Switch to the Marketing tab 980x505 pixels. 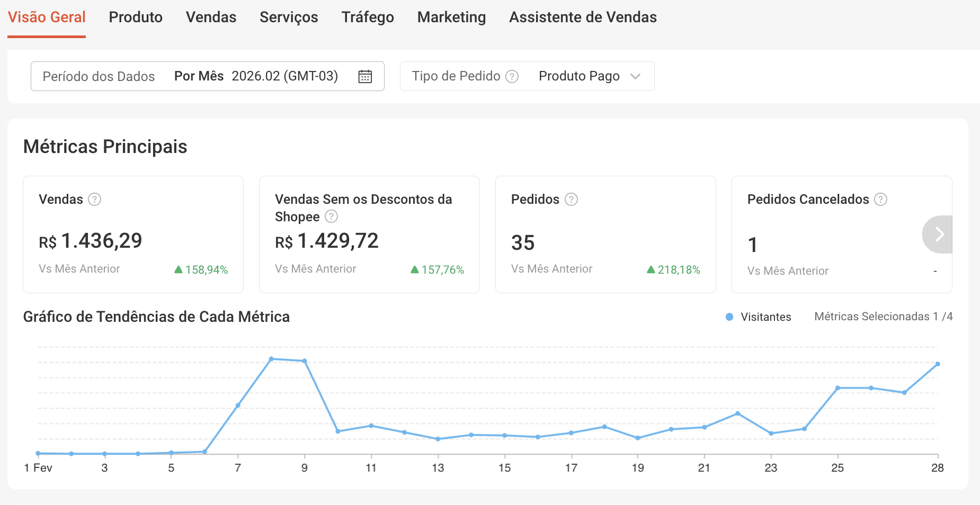pos(451,17)
